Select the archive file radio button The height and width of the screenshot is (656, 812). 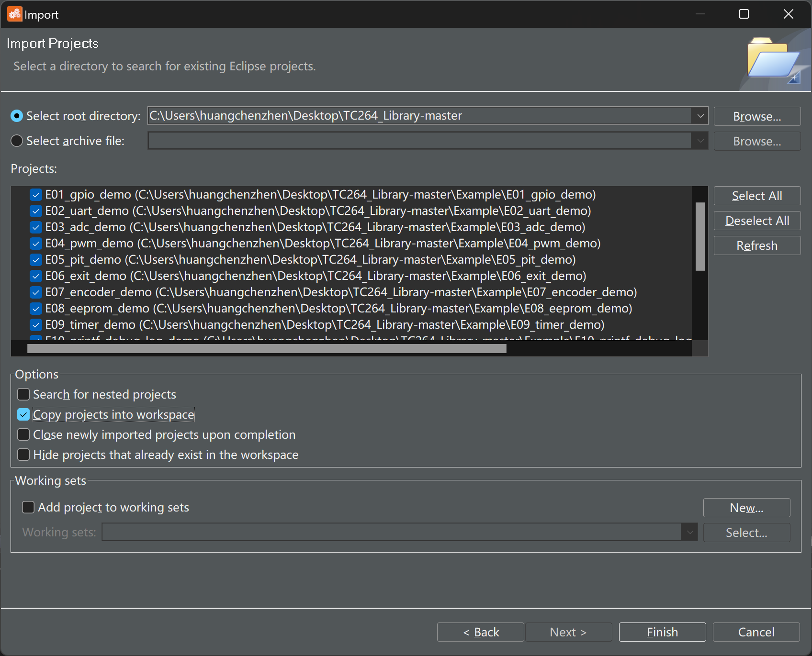17,141
